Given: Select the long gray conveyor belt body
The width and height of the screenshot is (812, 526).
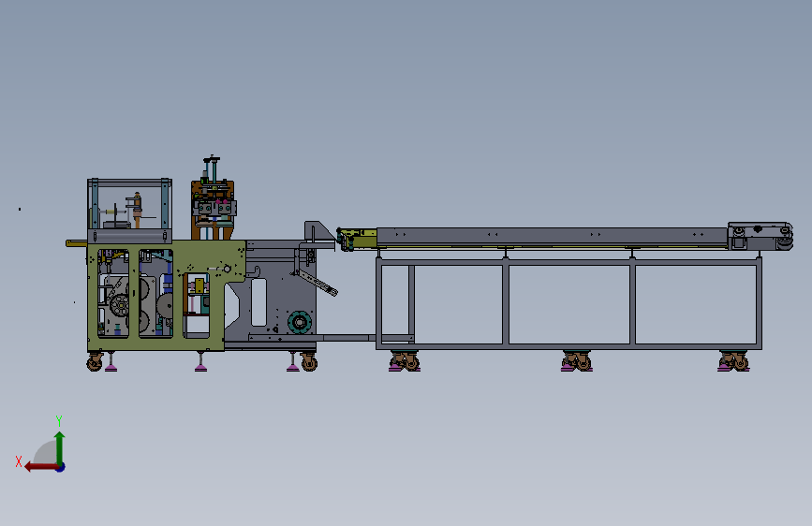Looking at the screenshot, I should [552, 236].
